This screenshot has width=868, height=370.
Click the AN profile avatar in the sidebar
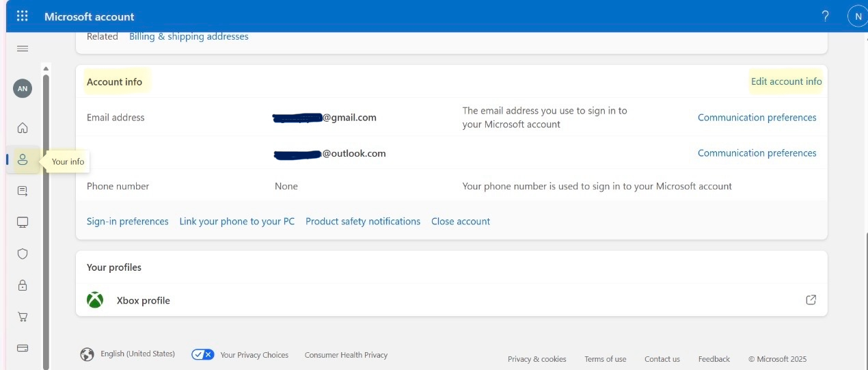pyautogui.click(x=23, y=88)
